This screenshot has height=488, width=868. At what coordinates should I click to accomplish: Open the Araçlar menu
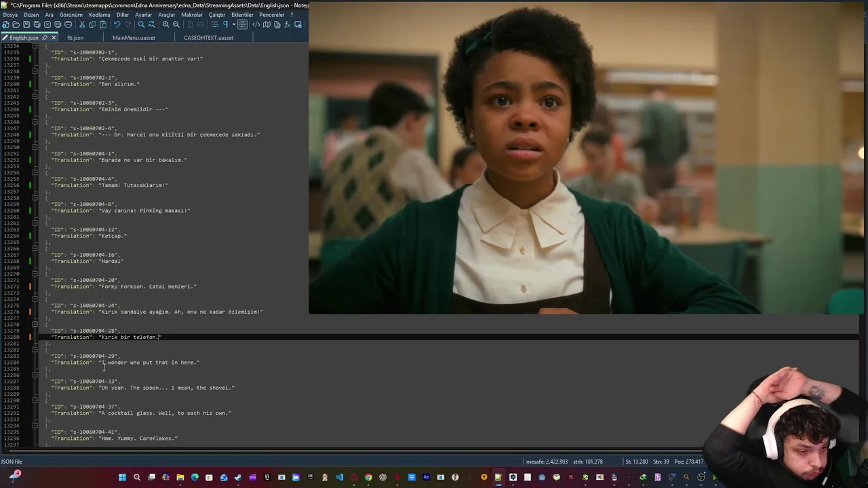tap(166, 15)
